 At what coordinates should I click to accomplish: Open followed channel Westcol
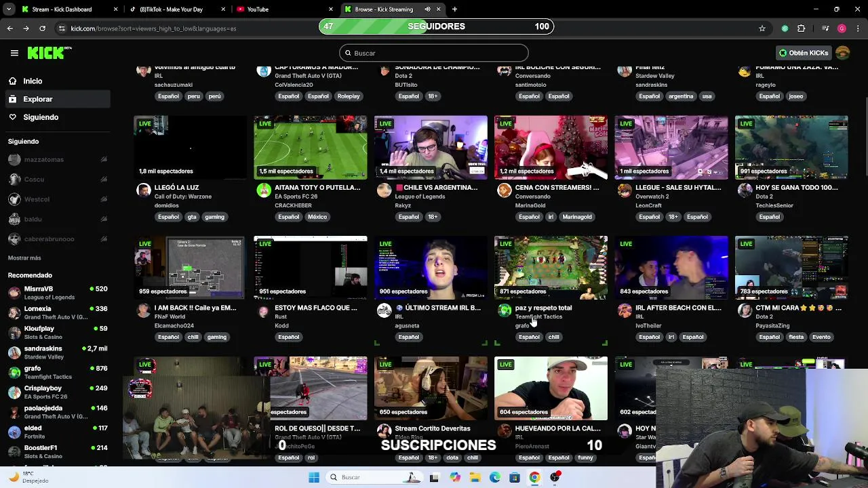click(x=58, y=199)
